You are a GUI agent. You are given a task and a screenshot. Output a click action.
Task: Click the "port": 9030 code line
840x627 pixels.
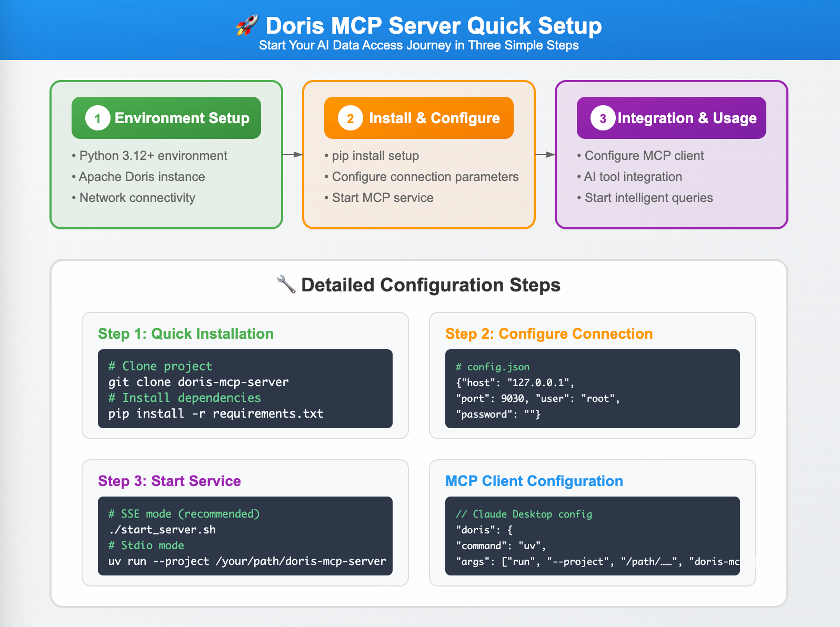(x=538, y=398)
